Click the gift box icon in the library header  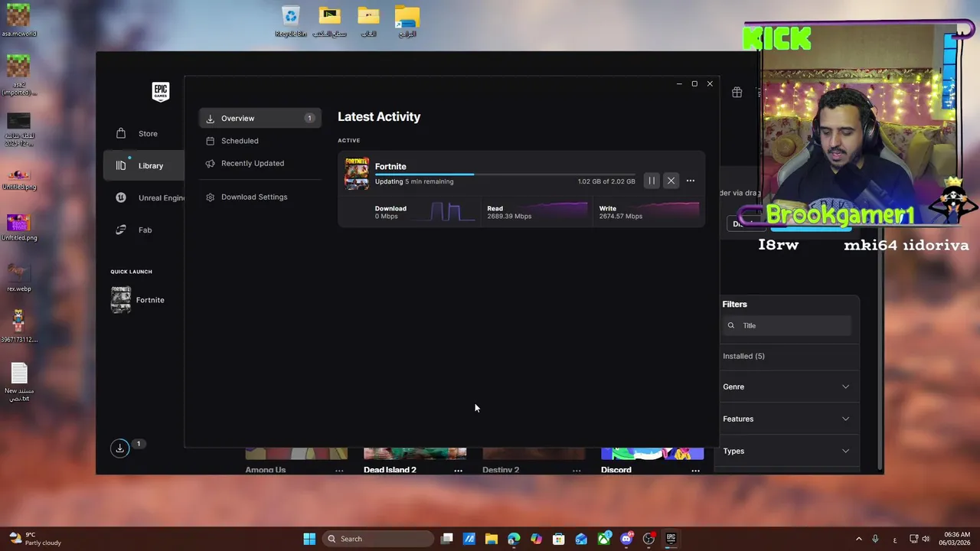click(x=737, y=93)
